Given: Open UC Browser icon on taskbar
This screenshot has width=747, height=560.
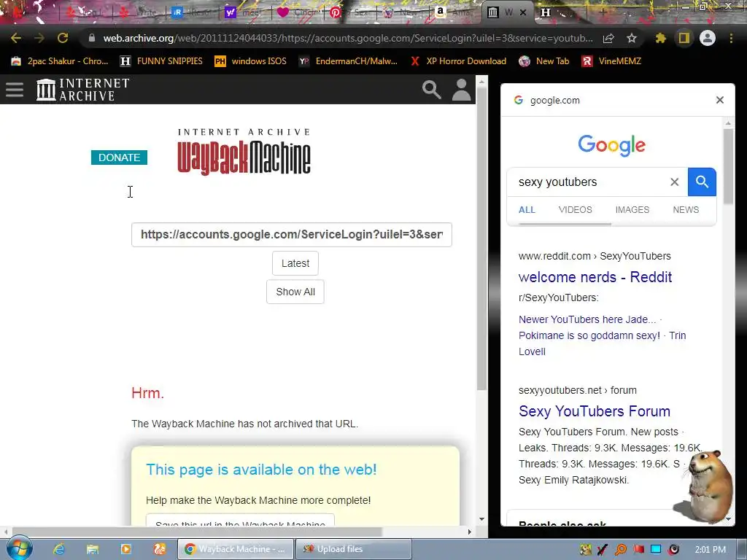Looking at the screenshot, I should click(x=159, y=549).
